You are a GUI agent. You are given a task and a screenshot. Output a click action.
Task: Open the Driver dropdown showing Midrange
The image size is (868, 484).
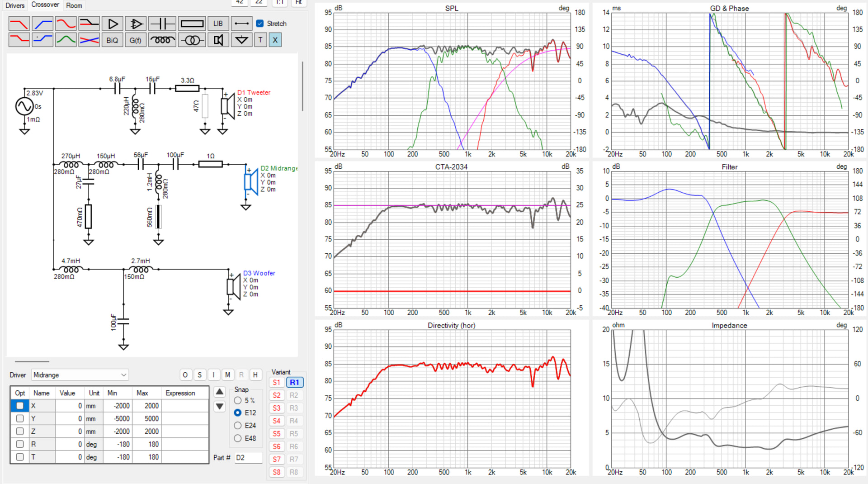[80, 375]
